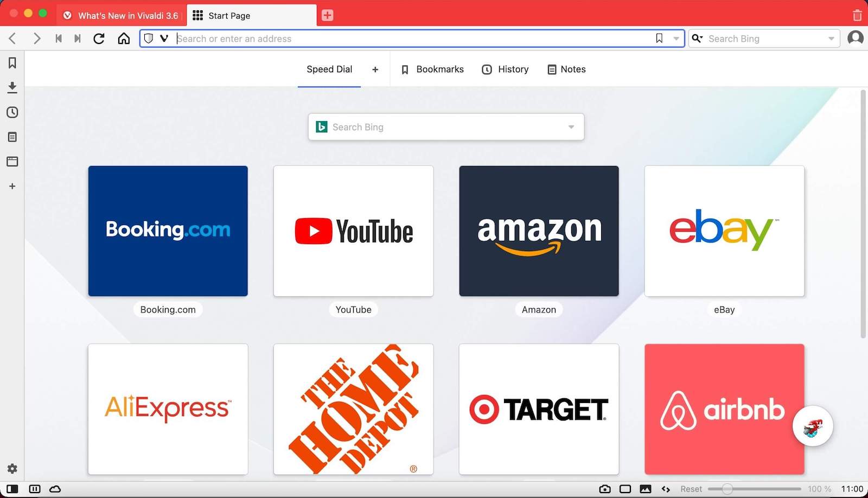Expand the address bar dropdown arrow
This screenshot has width=868, height=498.
coord(676,39)
